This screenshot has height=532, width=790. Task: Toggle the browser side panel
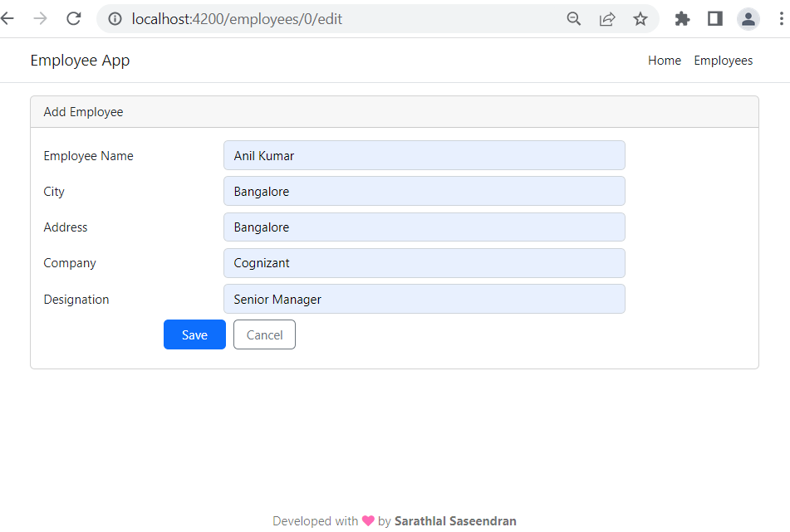pyautogui.click(x=714, y=19)
